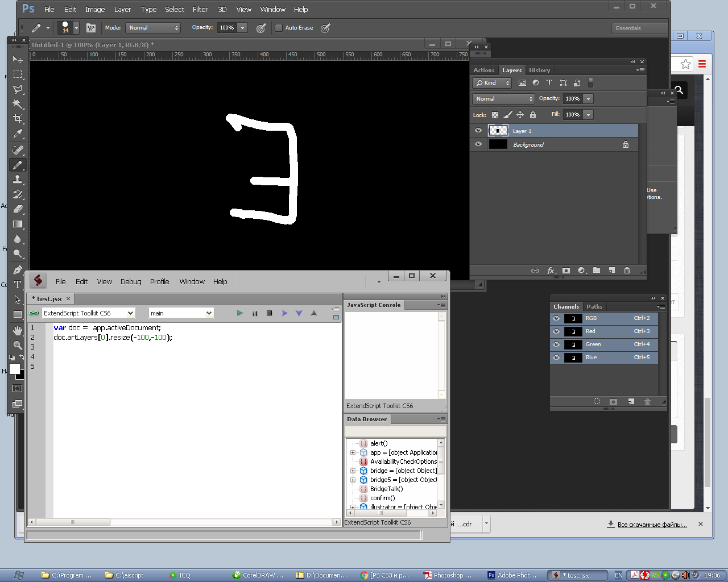This screenshot has height=582, width=728.
Task: Select the Pen tool
Action: point(18,269)
